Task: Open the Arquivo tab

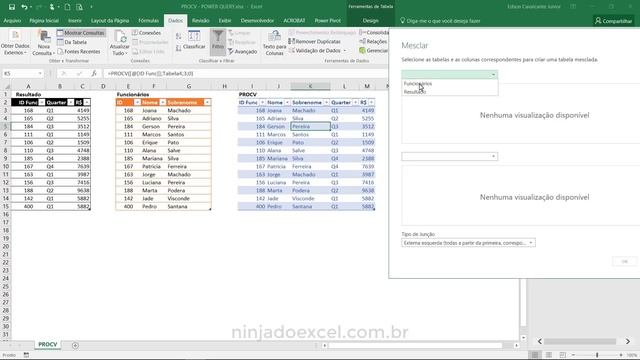Action: point(12,20)
